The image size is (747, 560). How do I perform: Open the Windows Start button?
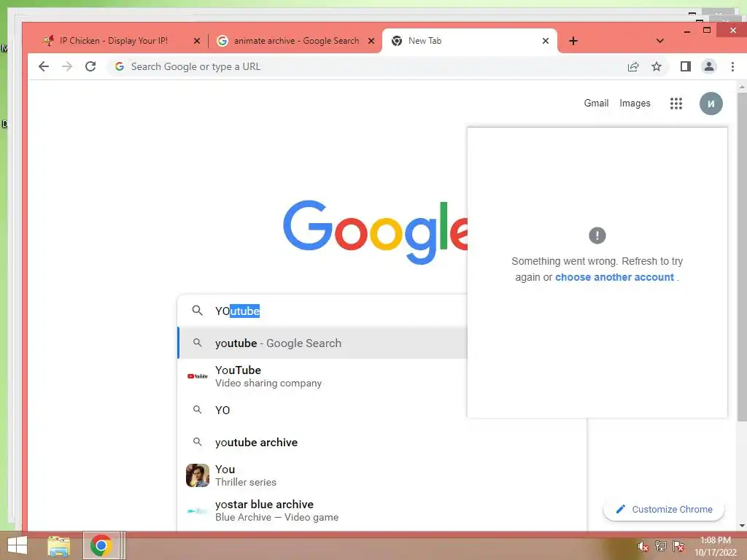[18, 545]
